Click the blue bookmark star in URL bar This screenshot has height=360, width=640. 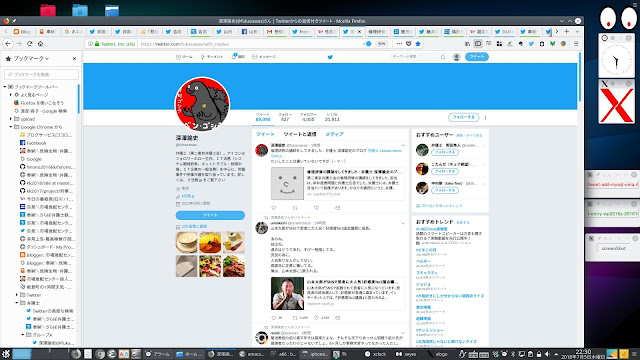[418, 44]
